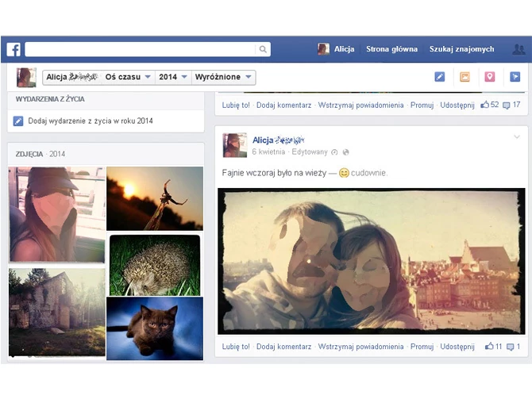This screenshot has height=399, width=532.
Task: Open the stone ruins photo thumbnail
Action: click(x=57, y=313)
